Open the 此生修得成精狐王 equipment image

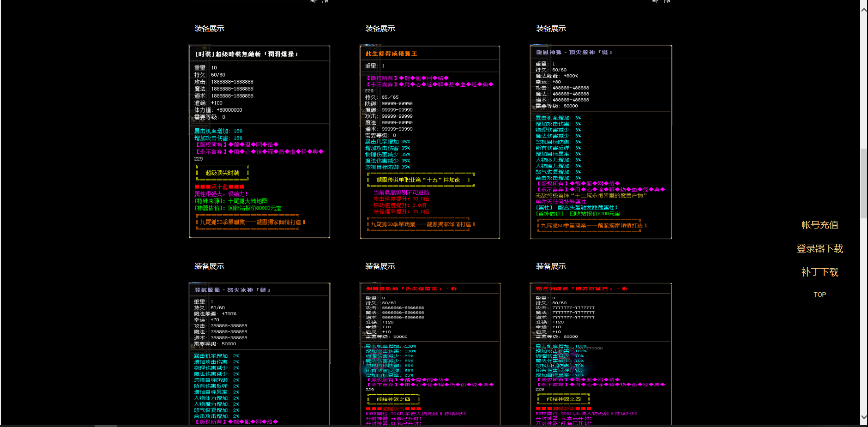[x=430, y=142]
